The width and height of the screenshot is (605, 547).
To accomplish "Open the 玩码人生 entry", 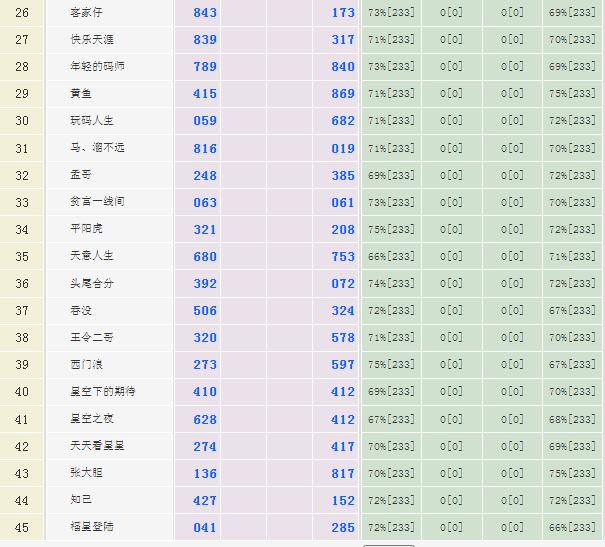I will coord(91,120).
